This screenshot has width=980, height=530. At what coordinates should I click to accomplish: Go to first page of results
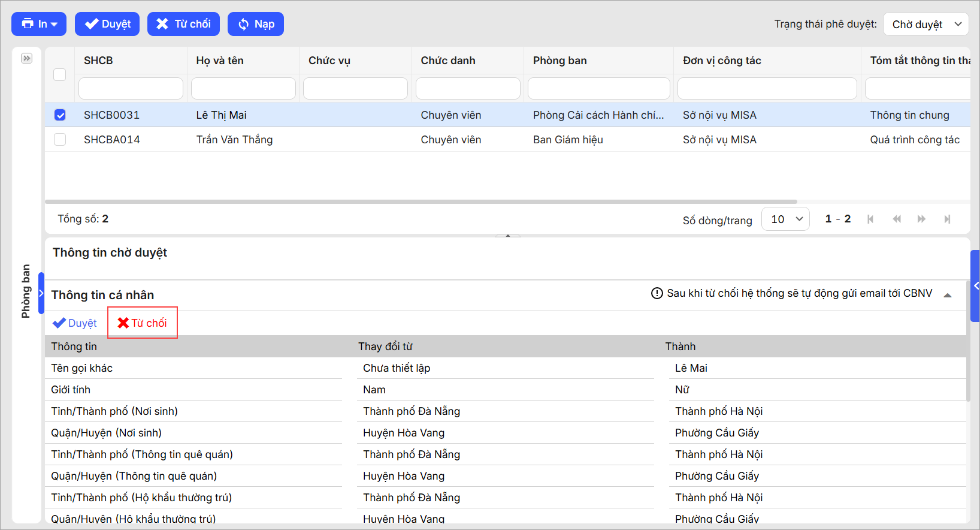click(x=870, y=219)
